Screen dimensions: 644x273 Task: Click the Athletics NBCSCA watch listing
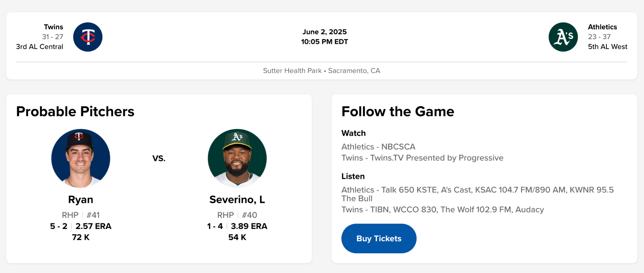click(x=378, y=147)
